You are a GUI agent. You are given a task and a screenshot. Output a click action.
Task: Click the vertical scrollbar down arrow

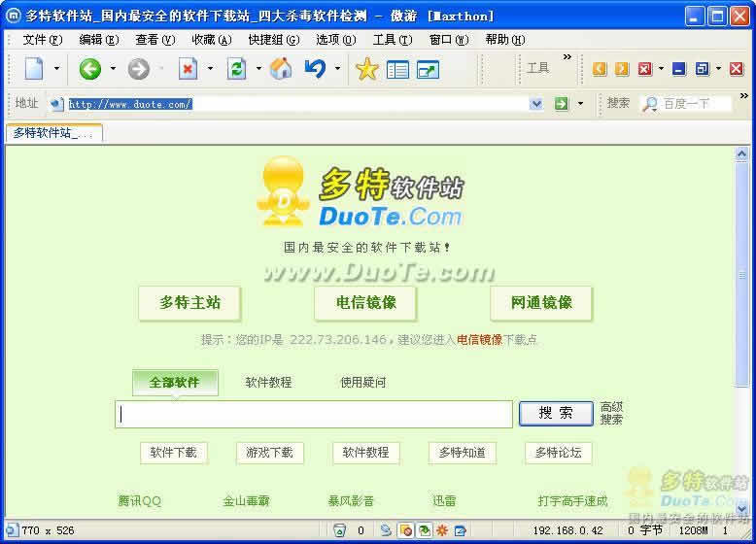[742, 508]
